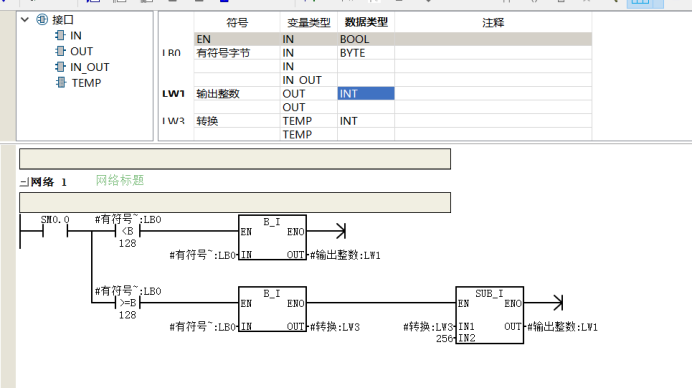Open highlighted INT data type cell for 输出整数
The width and height of the screenshot is (692, 388).
[x=366, y=94]
